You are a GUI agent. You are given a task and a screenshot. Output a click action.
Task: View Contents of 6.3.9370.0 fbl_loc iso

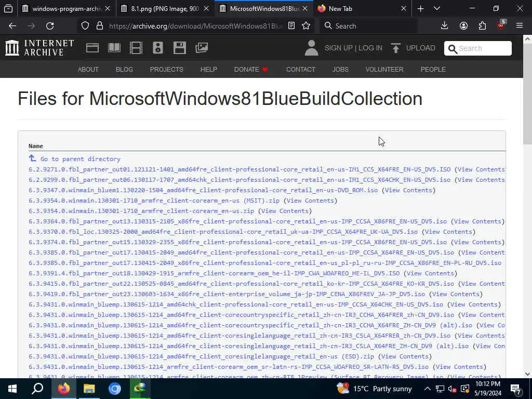(x=448, y=232)
